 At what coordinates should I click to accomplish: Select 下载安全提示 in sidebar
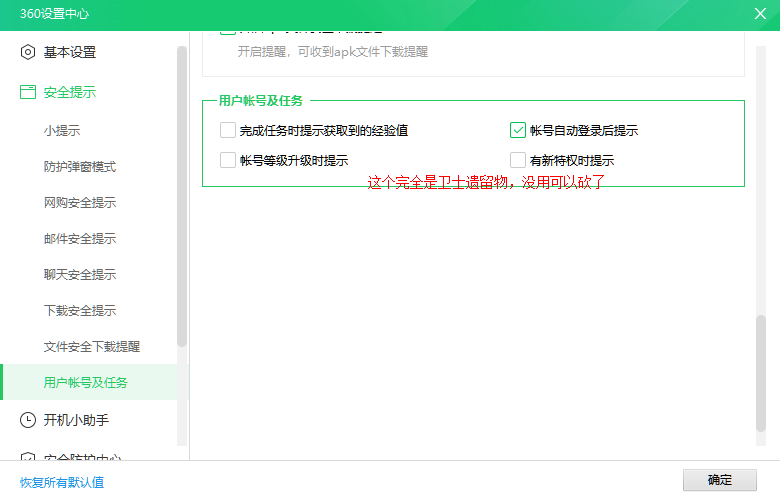80,310
